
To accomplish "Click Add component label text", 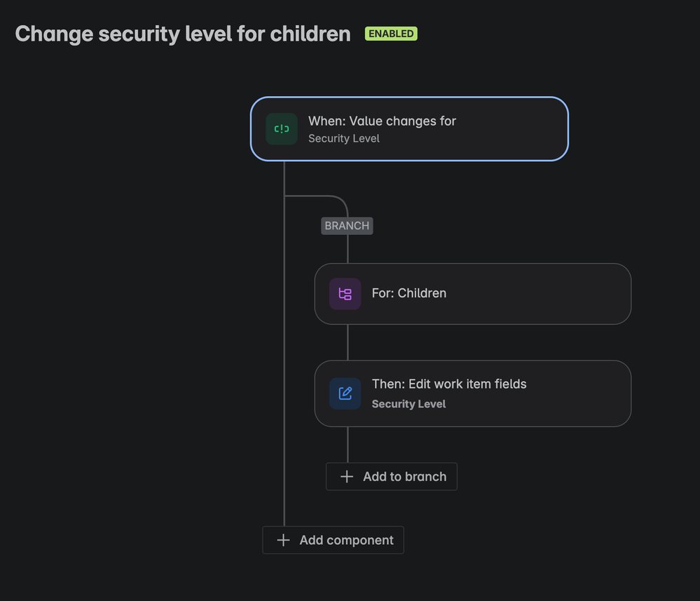I will 346,540.
